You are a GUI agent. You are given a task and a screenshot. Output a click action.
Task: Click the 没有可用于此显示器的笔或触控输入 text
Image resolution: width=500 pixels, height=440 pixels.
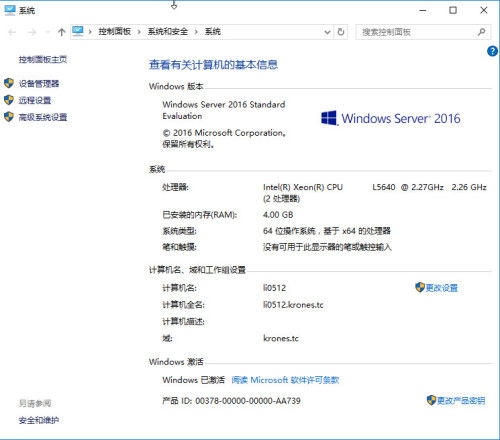point(327,247)
